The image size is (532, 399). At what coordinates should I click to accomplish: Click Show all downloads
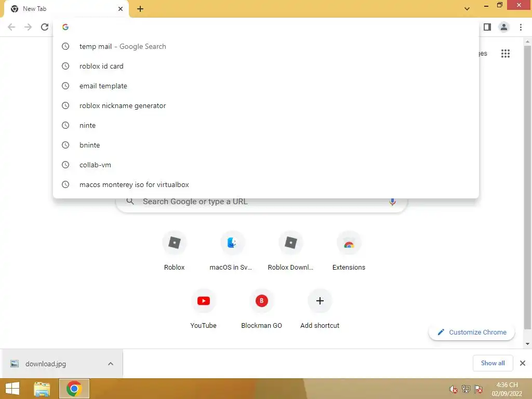tap(493, 363)
